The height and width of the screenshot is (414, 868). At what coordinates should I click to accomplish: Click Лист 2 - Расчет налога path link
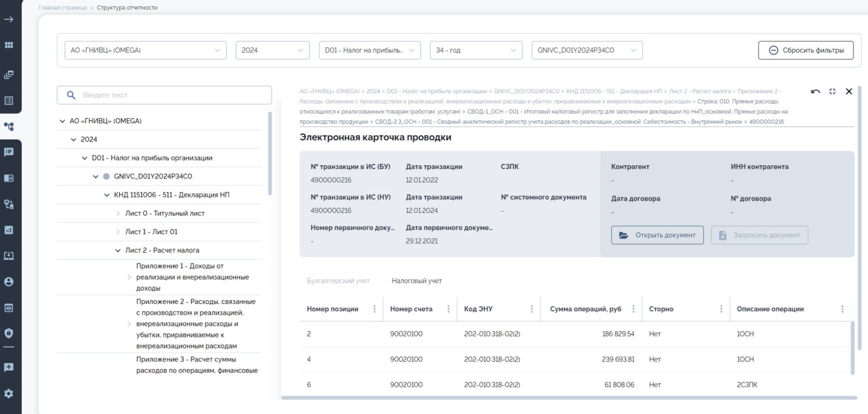700,91
